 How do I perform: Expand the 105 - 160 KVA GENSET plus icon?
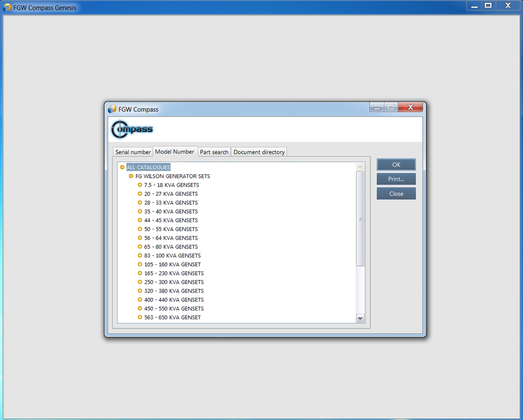point(140,264)
